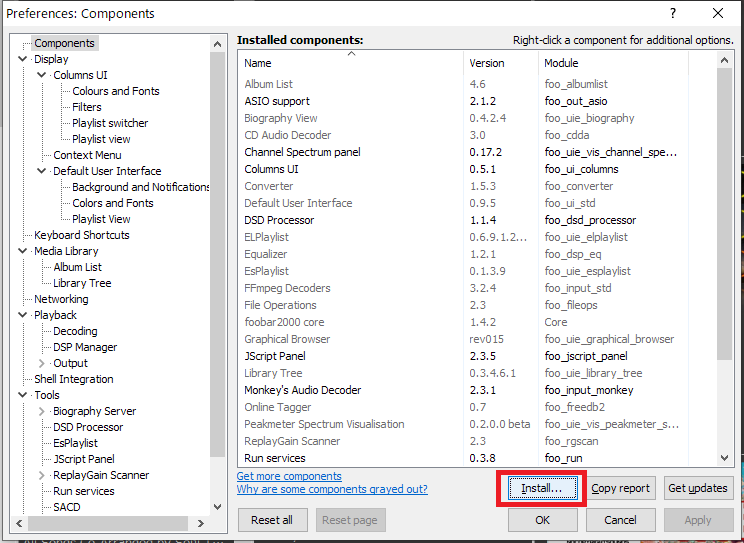Sort components by Version column header
Screen dimensions: 744x543
point(501,63)
